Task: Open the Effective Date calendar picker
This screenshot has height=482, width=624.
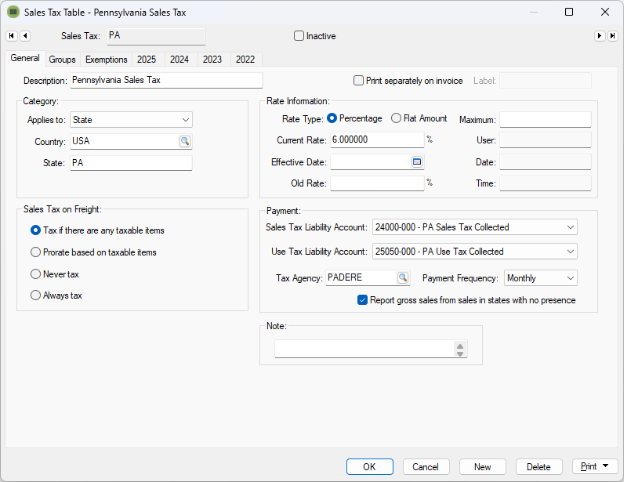Action: tap(417, 162)
